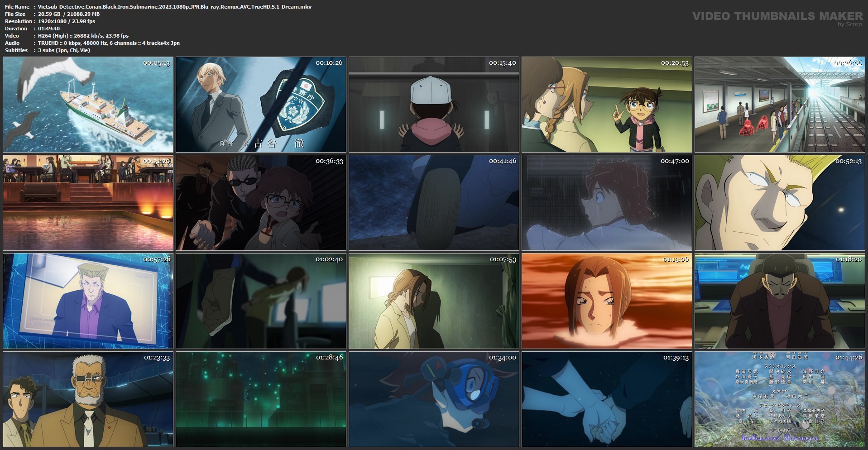Select the 01:13:06 sunset face thumbnail
Screen dimensions: 868x450
pos(607,301)
